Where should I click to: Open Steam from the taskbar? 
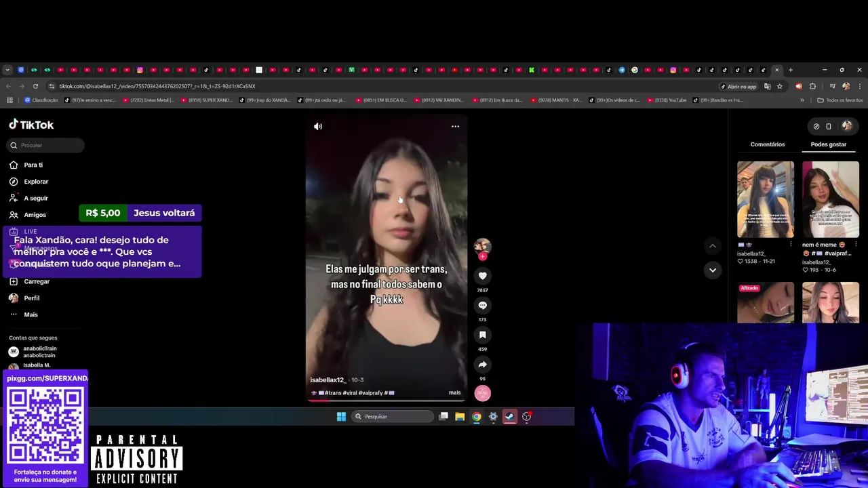tap(510, 417)
